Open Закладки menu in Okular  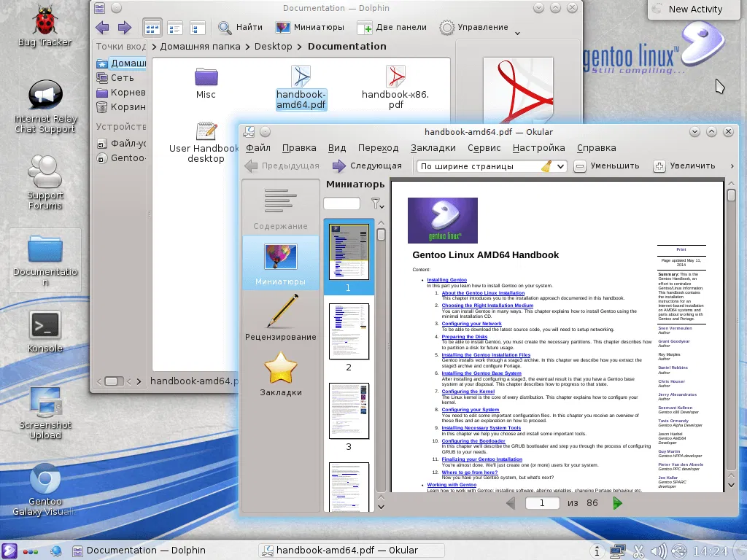433,148
